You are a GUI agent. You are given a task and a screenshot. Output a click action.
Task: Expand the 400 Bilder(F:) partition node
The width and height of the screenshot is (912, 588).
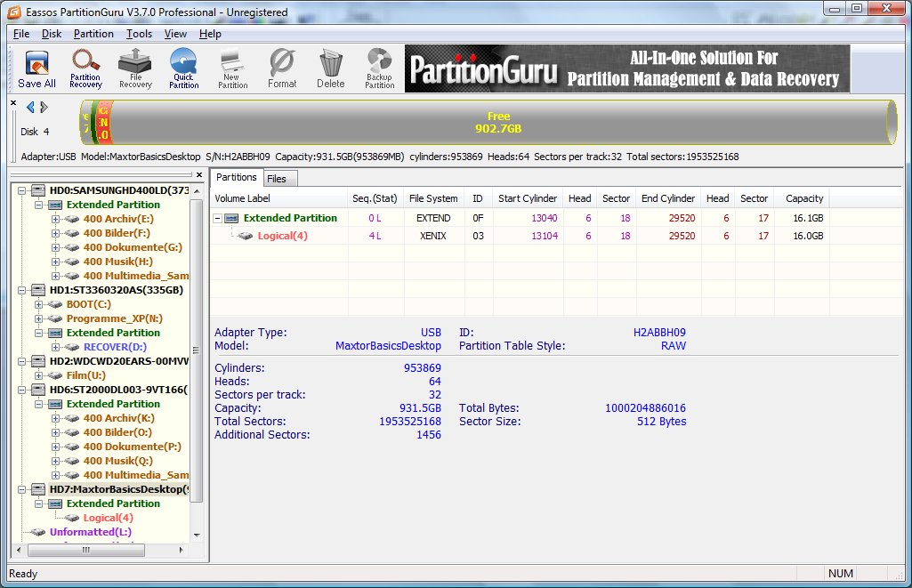click(x=55, y=233)
